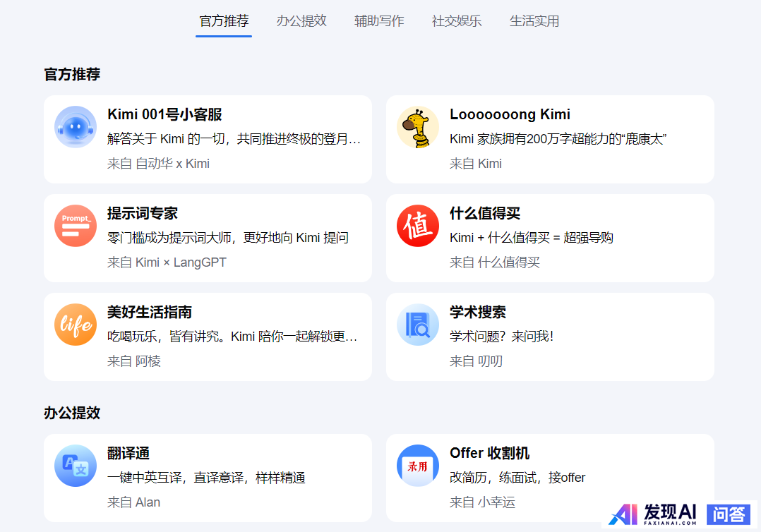
Task: Click the 翻译通 translation icon
Action: pyautogui.click(x=76, y=466)
